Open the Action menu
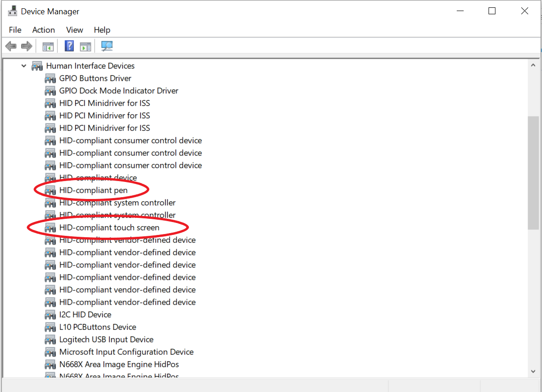The image size is (542, 392). tap(43, 30)
